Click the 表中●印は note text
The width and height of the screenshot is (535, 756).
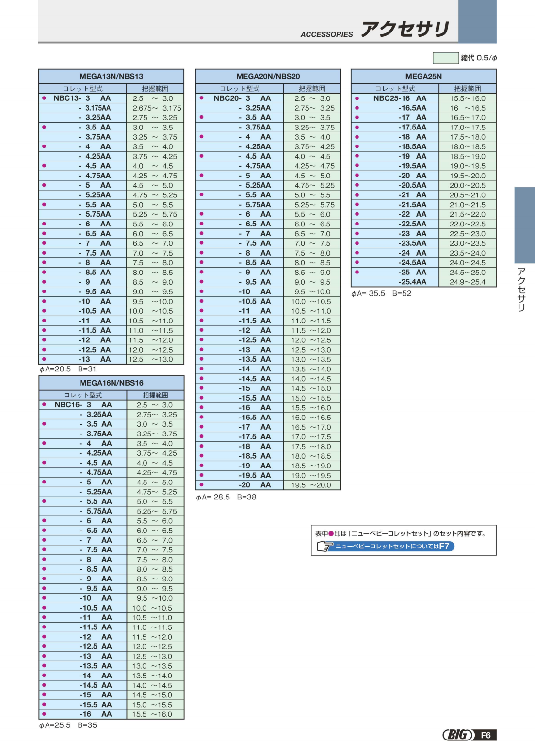(400, 533)
